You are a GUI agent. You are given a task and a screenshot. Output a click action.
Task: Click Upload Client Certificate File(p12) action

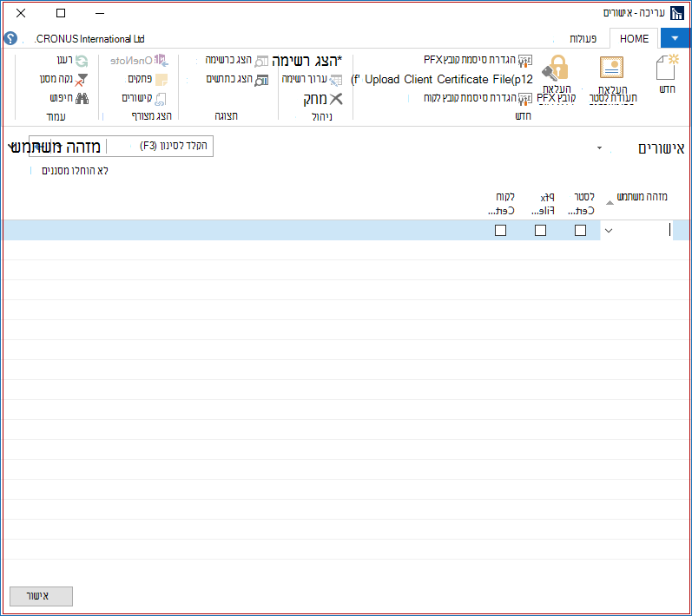442,79
